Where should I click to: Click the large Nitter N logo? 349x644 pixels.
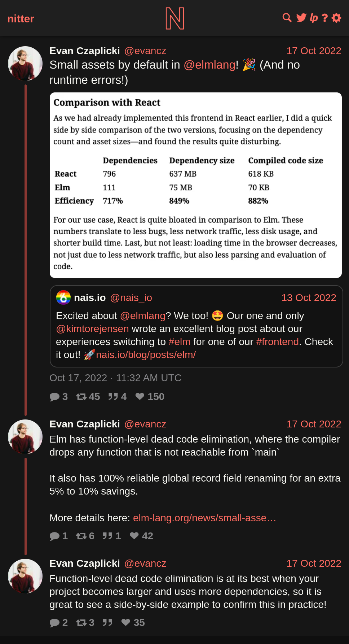pyautogui.click(x=175, y=18)
